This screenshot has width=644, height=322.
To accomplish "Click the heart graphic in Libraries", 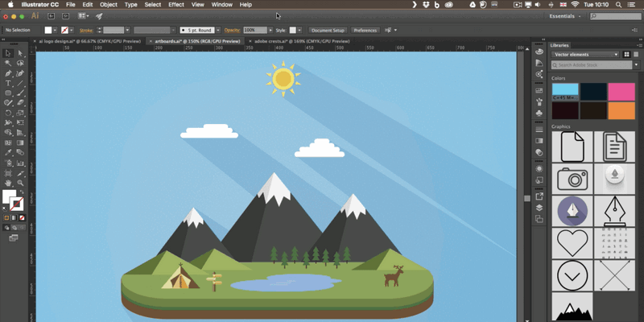I will click(x=572, y=242).
